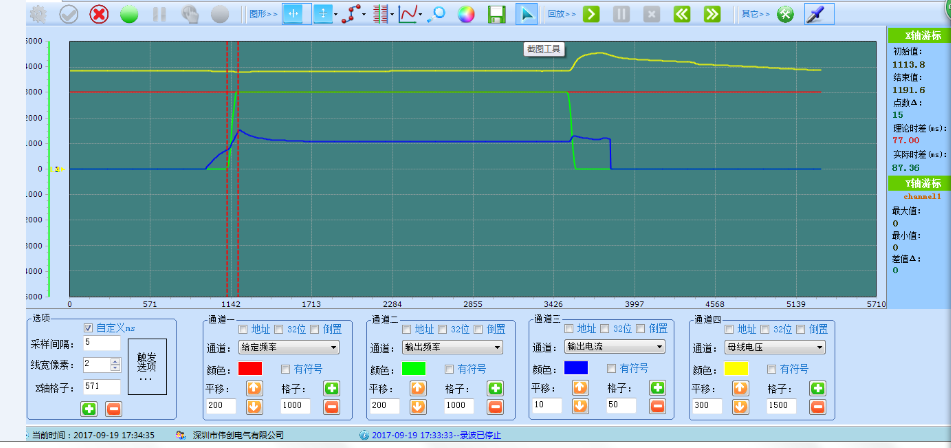Image resolution: width=951 pixels, height=448 pixels.
Task: Click the green floppy disk save icon
Action: [497, 14]
